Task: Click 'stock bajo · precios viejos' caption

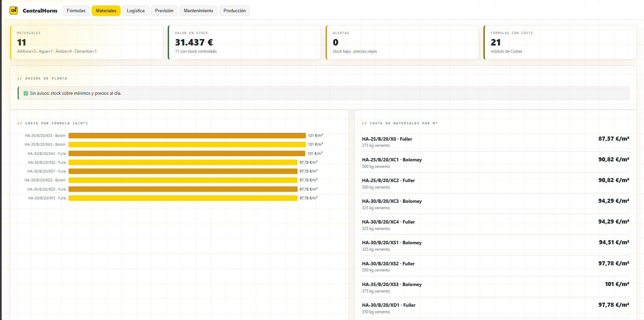Action: click(355, 51)
